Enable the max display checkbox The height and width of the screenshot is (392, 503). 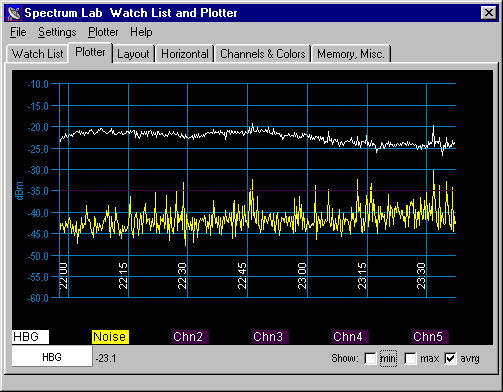tap(410, 359)
